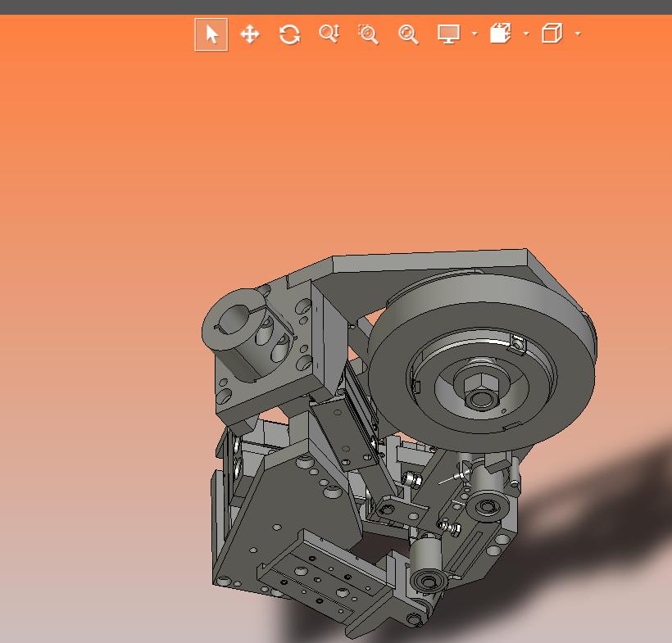Open the view orientation box dropdown arrow
Image resolution: width=672 pixels, height=643 pixels.
click(578, 34)
